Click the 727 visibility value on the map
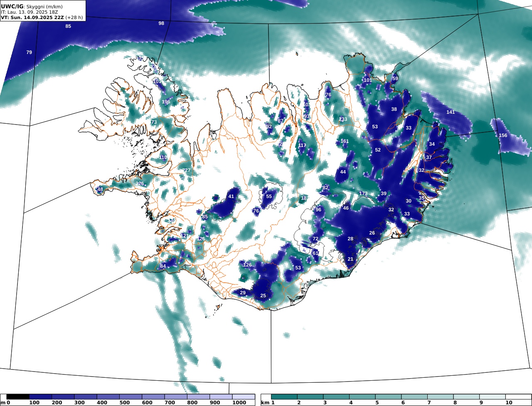Image resolution: width=532 pixels, height=406 pixels. (x=187, y=171)
